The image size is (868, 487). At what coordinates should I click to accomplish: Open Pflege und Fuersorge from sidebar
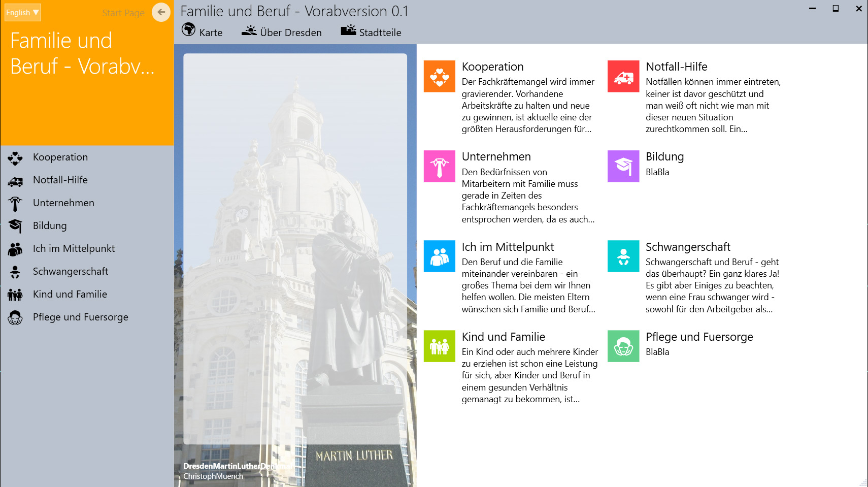80,317
